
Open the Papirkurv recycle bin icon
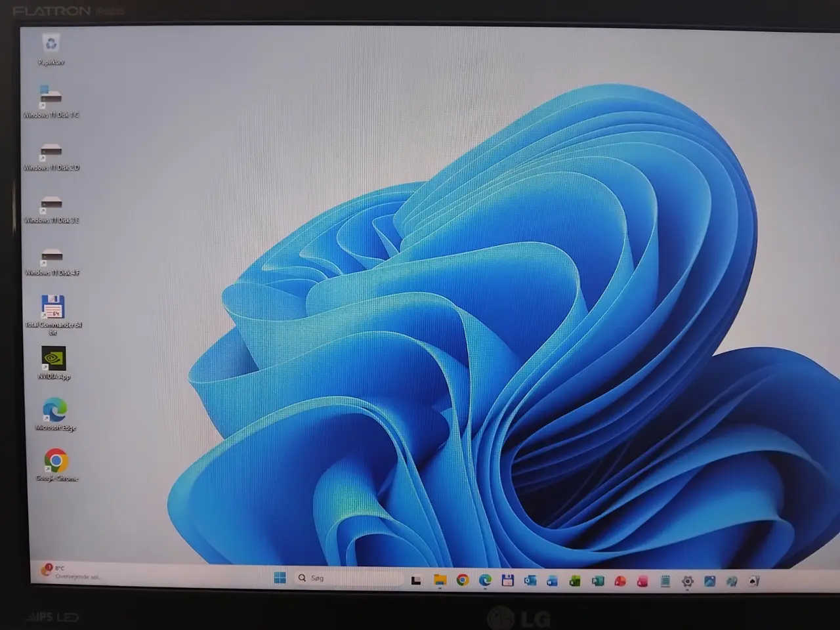(51, 49)
